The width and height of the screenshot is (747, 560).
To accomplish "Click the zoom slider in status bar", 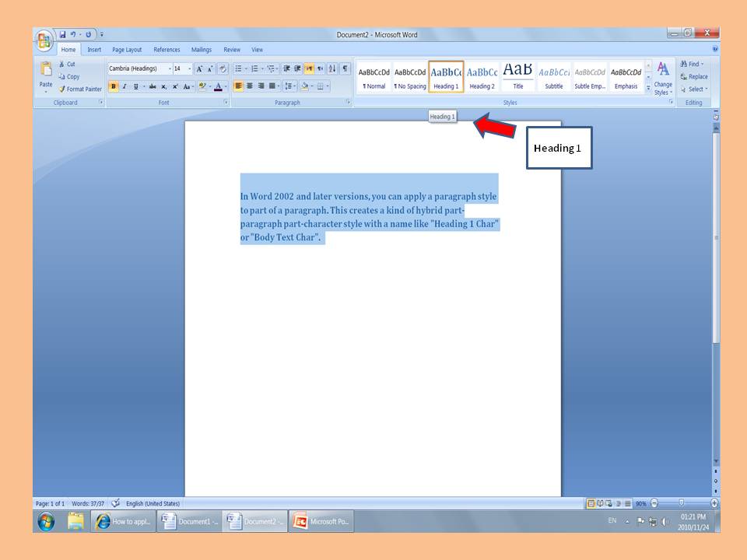I will (x=682, y=503).
